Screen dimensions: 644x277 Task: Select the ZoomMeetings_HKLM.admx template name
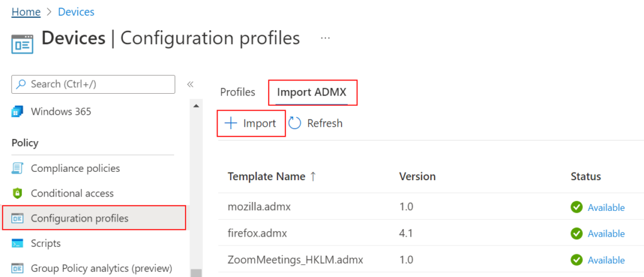pyautogui.click(x=296, y=260)
